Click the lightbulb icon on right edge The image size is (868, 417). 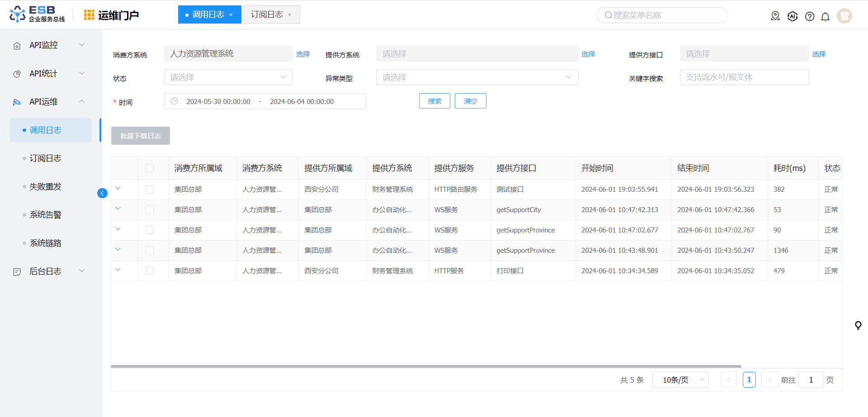[x=858, y=325]
